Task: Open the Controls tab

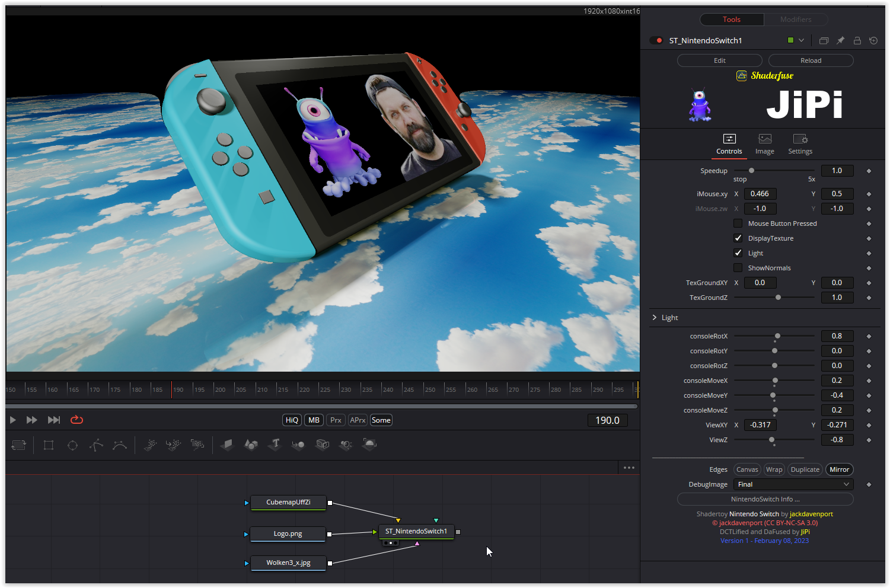Action: (729, 144)
